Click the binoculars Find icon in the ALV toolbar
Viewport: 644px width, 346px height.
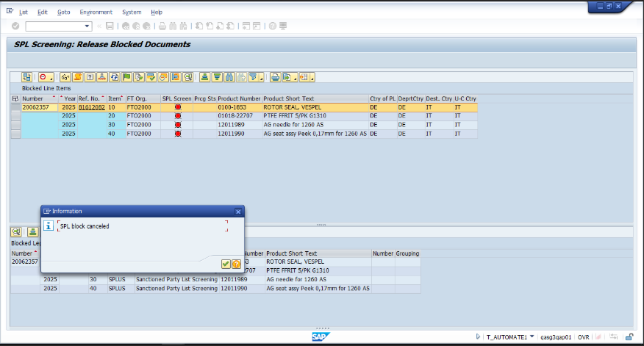click(x=229, y=77)
